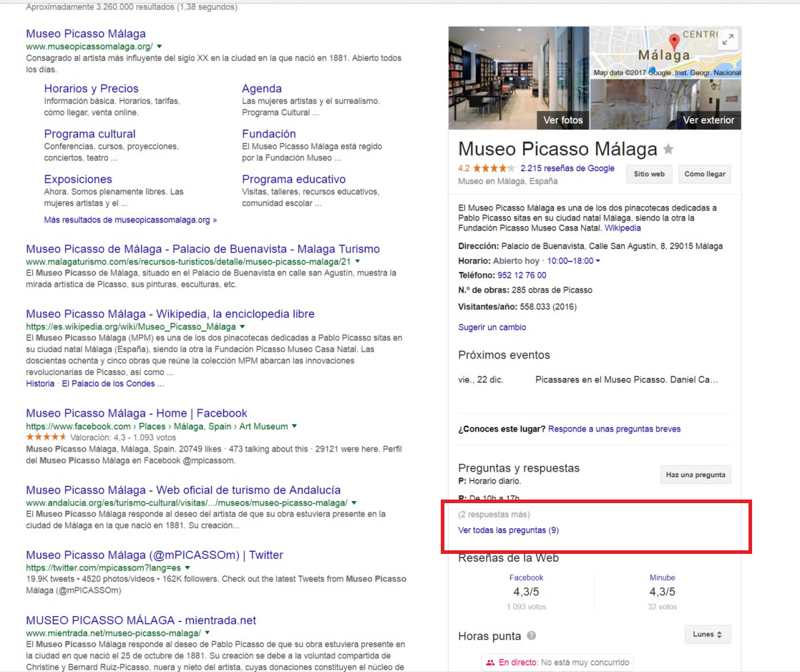The image size is (800, 672).
Task: Open the Minube web reviews link
Action: pos(662,578)
